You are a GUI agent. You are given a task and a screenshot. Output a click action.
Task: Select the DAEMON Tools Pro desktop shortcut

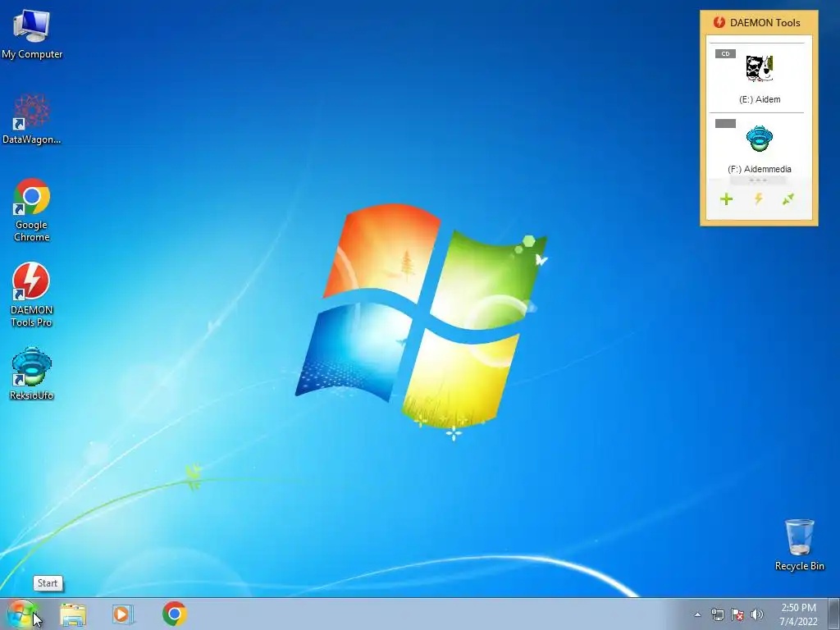[x=32, y=294]
